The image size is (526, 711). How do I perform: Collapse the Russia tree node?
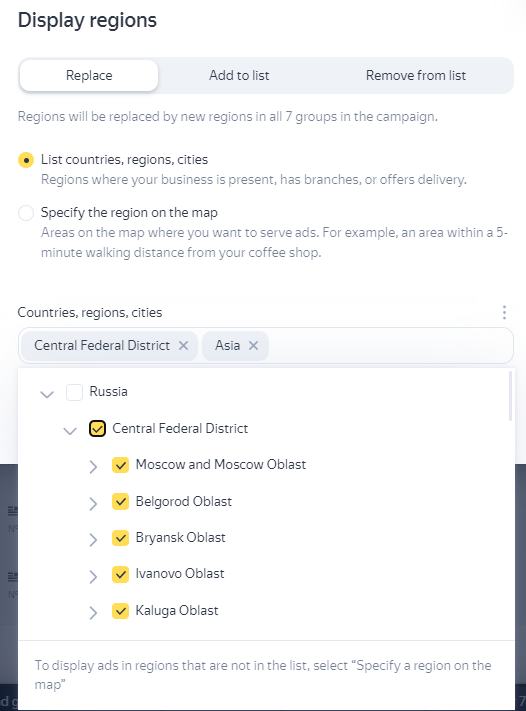[x=47, y=394]
